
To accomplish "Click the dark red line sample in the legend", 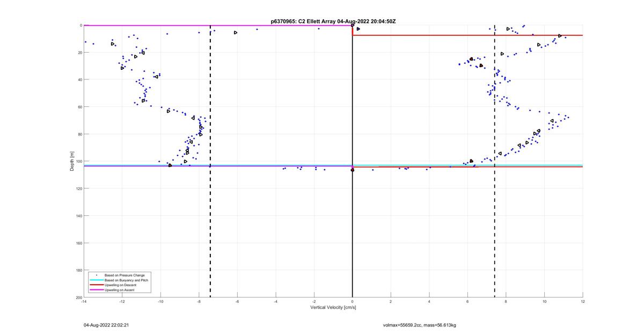I will (x=97, y=285).
